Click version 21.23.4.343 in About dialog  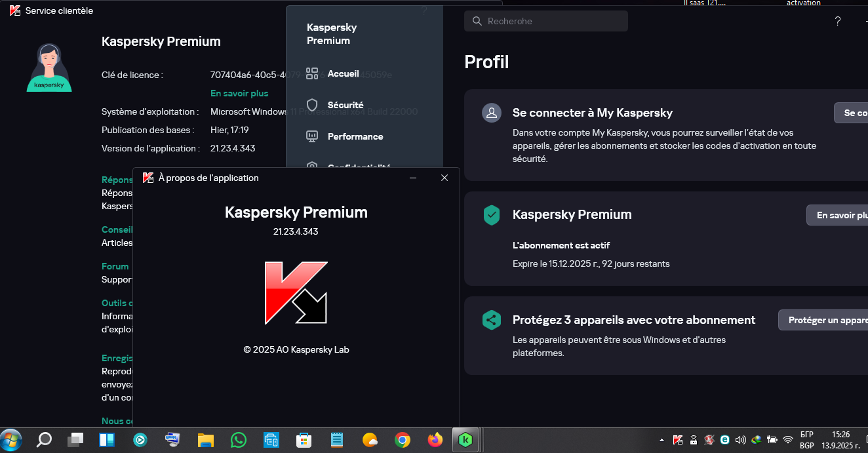point(296,231)
